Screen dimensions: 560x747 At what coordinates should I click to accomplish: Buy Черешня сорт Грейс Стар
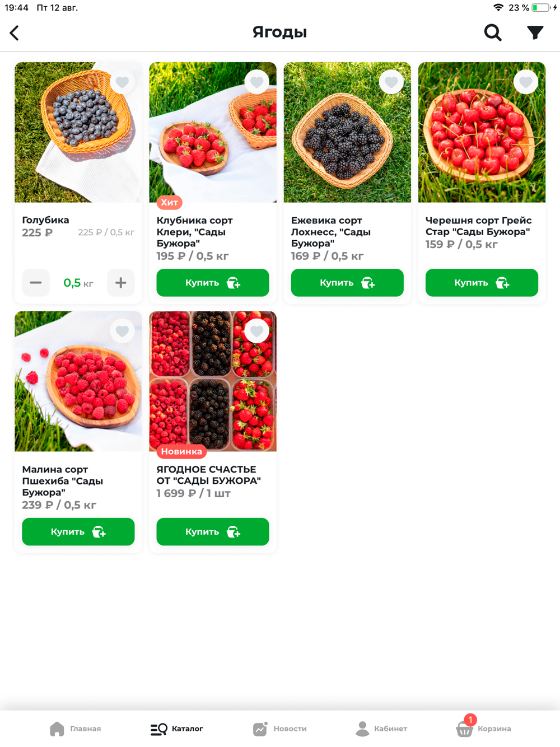(x=482, y=283)
